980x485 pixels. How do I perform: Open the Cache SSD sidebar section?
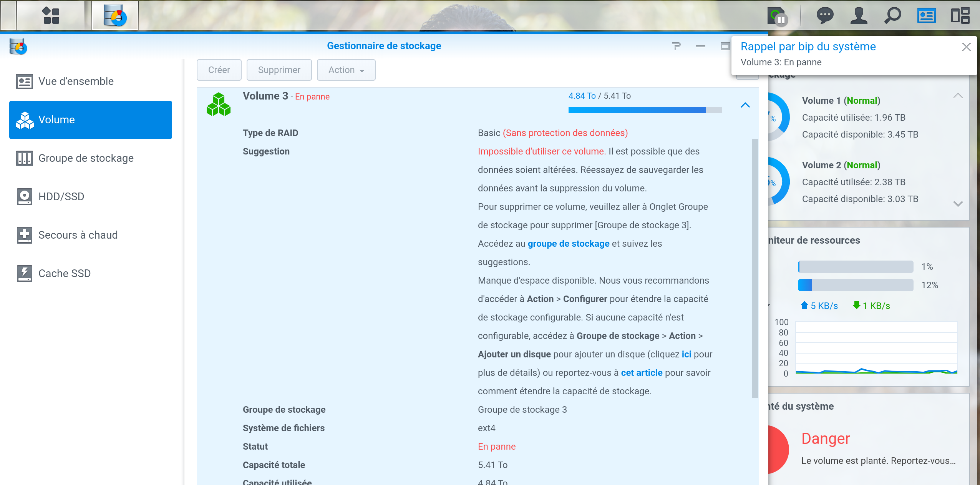[x=91, y=274]
